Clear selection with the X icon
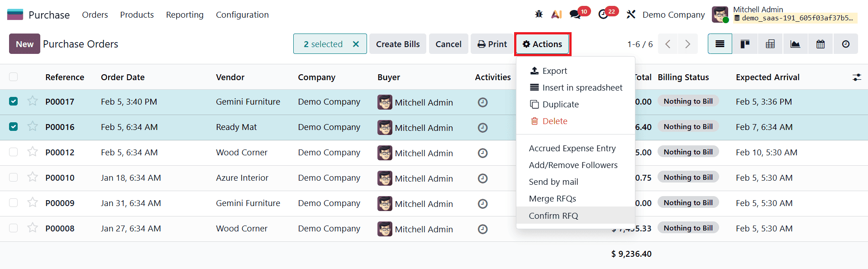 [356, 44]
